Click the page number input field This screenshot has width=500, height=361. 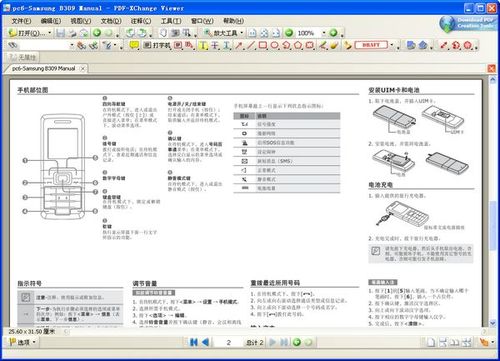(229, 342)
